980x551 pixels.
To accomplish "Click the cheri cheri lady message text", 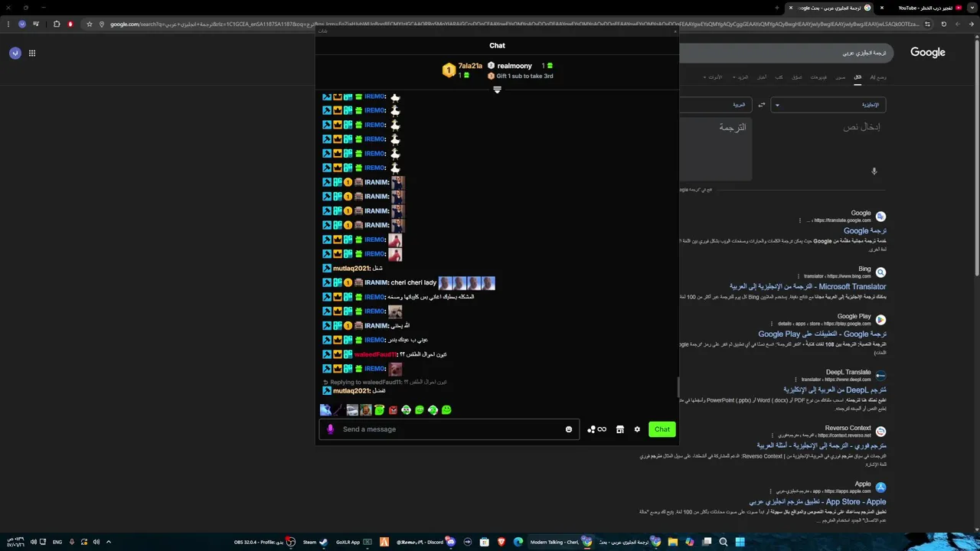I will point(413,282).
